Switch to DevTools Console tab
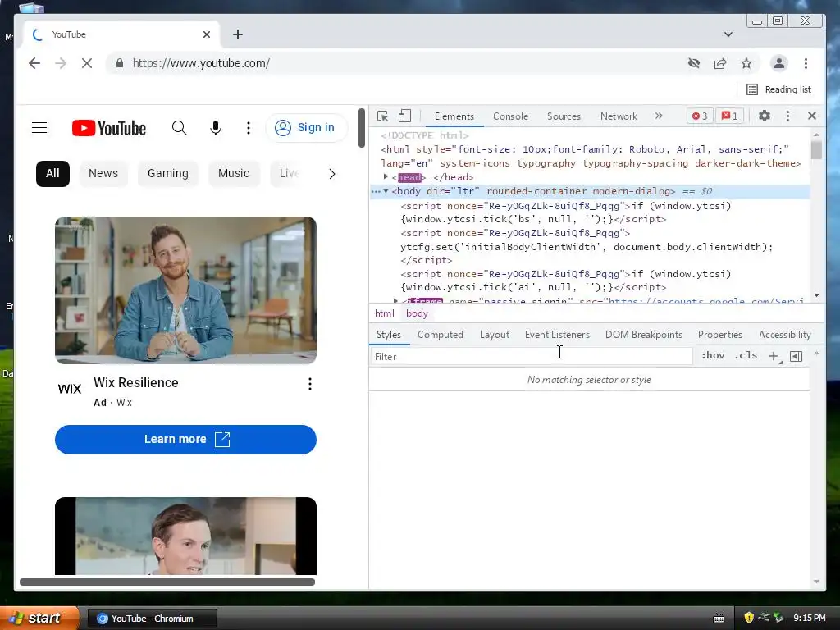840x630 pixels. tap(510, 116)
